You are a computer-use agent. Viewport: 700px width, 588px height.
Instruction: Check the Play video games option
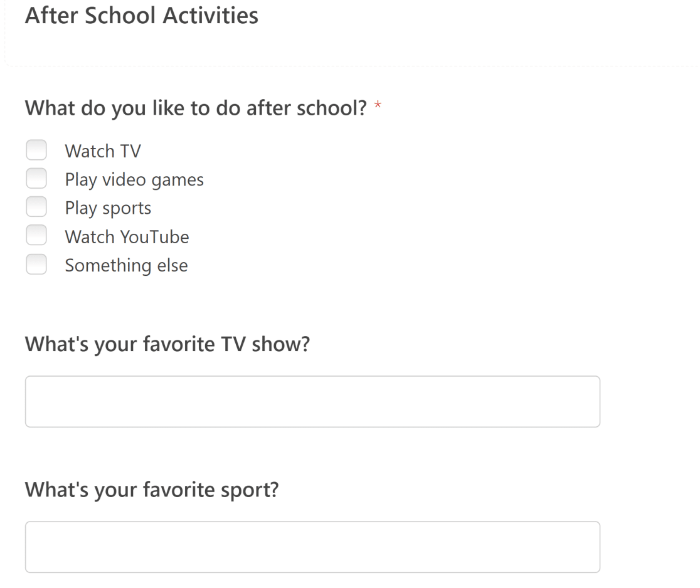pos(36,179)
